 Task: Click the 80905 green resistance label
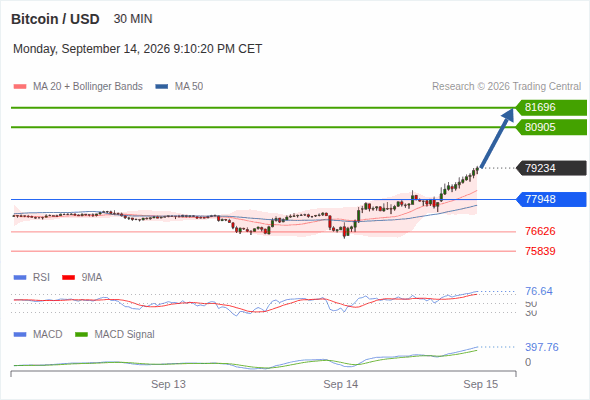click(551, 127)
